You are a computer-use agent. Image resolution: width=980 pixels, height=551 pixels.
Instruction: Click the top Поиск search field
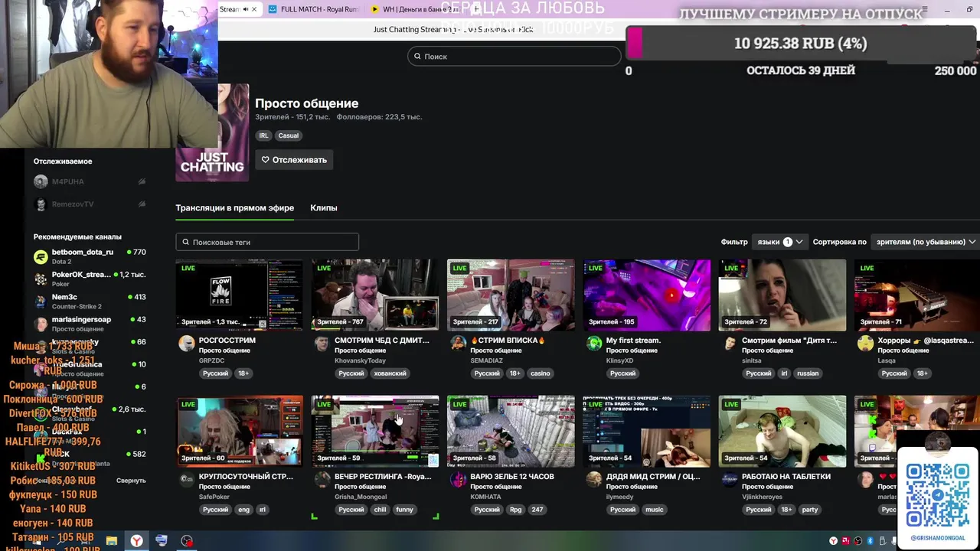[x=514, y=57]
